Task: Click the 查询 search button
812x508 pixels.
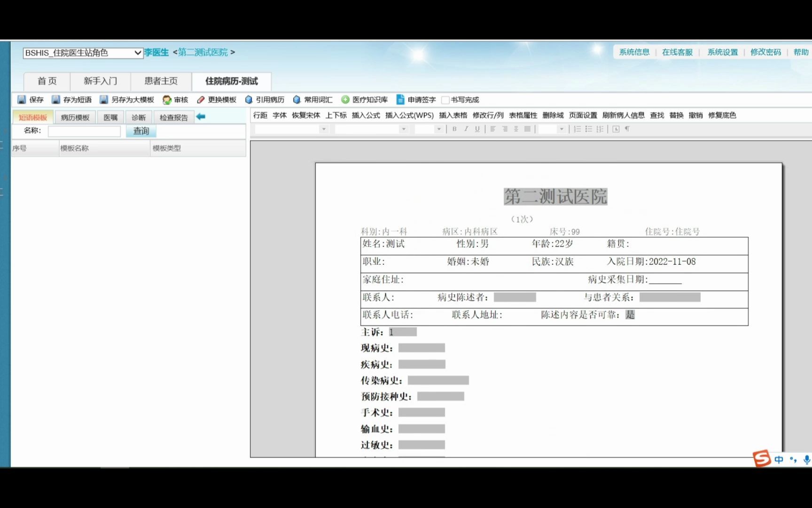Action: coord(141,131)
